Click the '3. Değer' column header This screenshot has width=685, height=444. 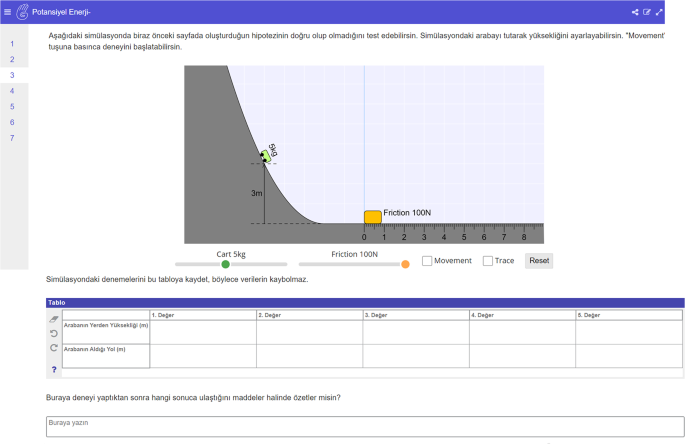pyautogui.click(x=416, y=315)
